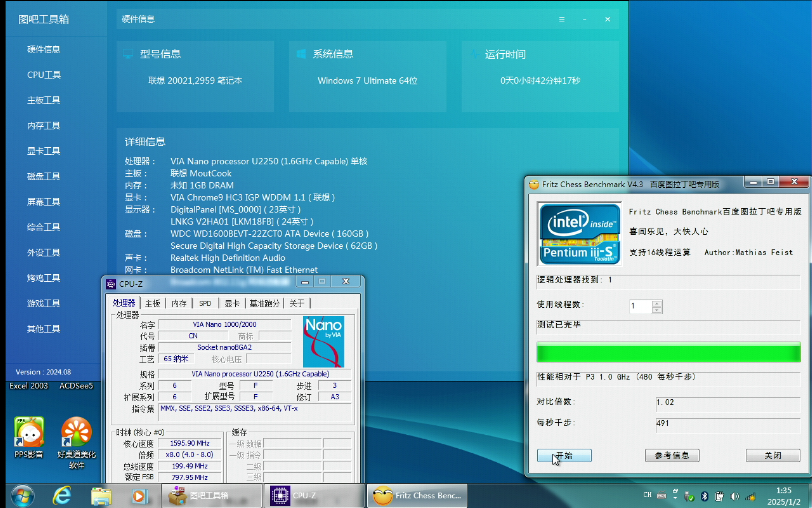
Task: Switch to 图吧工具箱 taskbar button
Action: 211,496
